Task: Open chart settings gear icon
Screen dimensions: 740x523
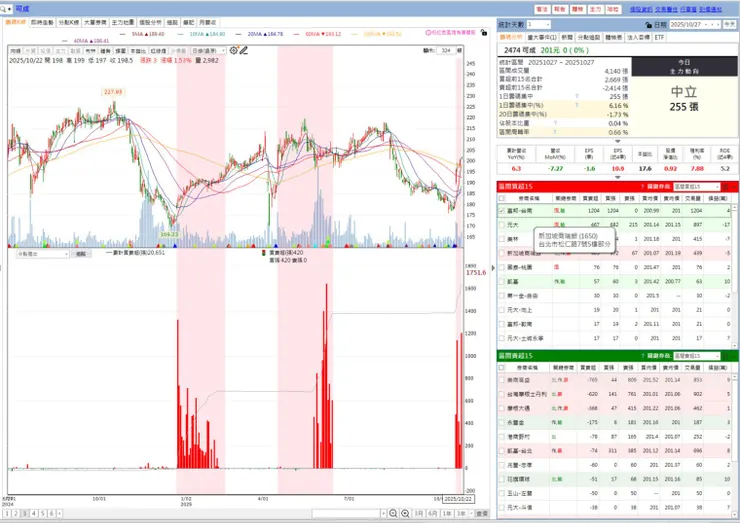Action: [234, 51]
